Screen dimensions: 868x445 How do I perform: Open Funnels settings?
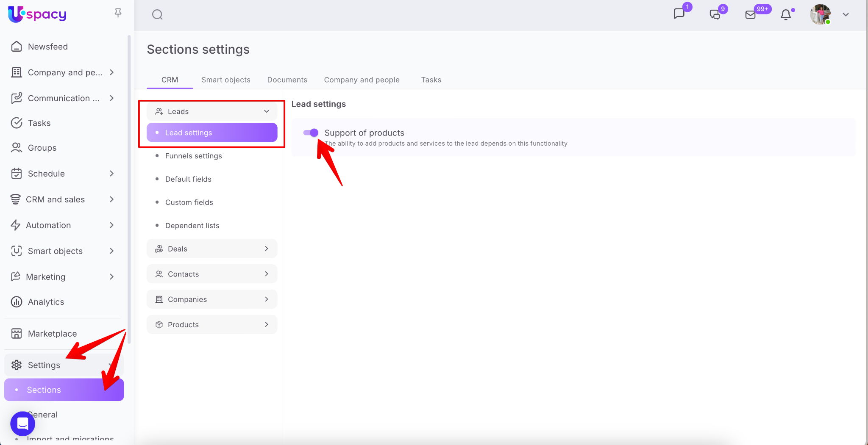(x=193, y=156)
